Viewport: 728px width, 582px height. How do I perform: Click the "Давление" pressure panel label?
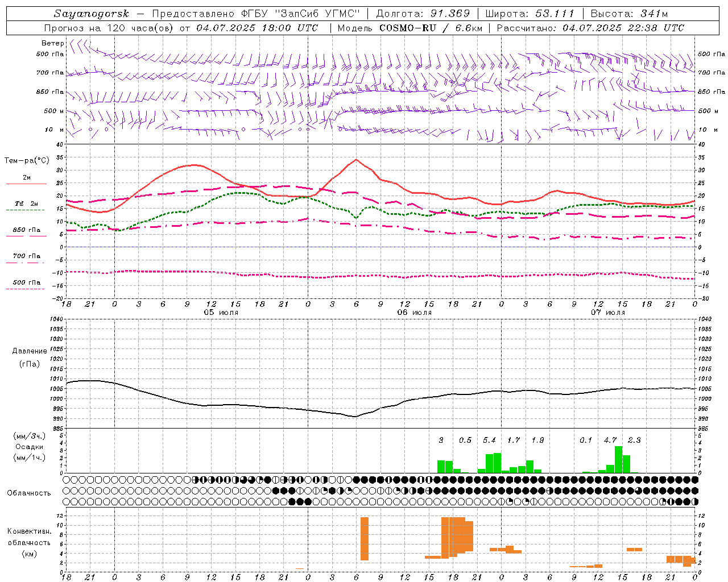pos(30,351)
